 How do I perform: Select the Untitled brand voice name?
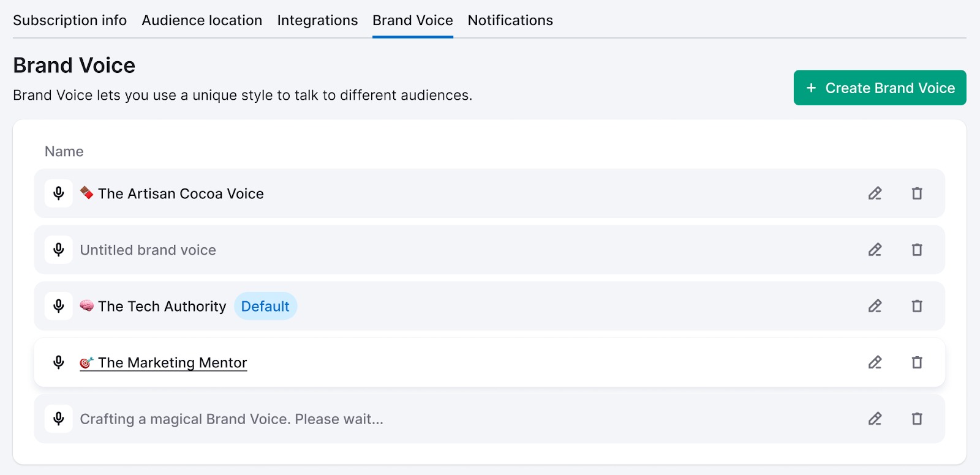coord(148,250)
